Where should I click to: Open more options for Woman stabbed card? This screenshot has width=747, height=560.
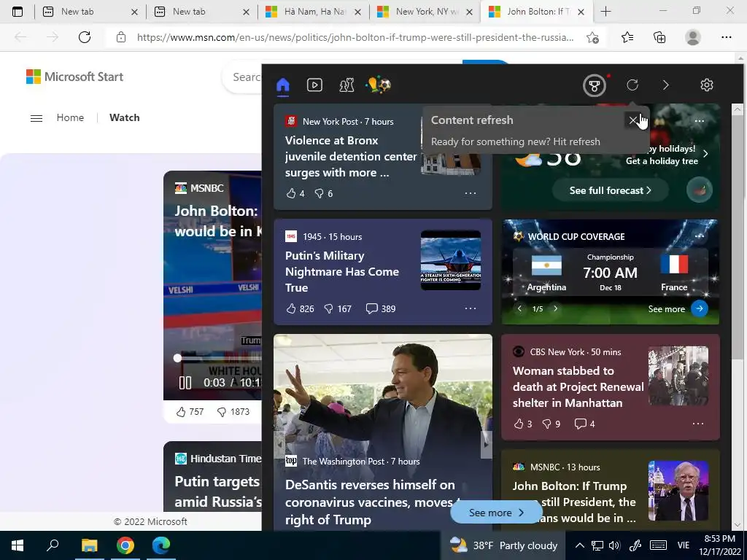tap(698, 424)
